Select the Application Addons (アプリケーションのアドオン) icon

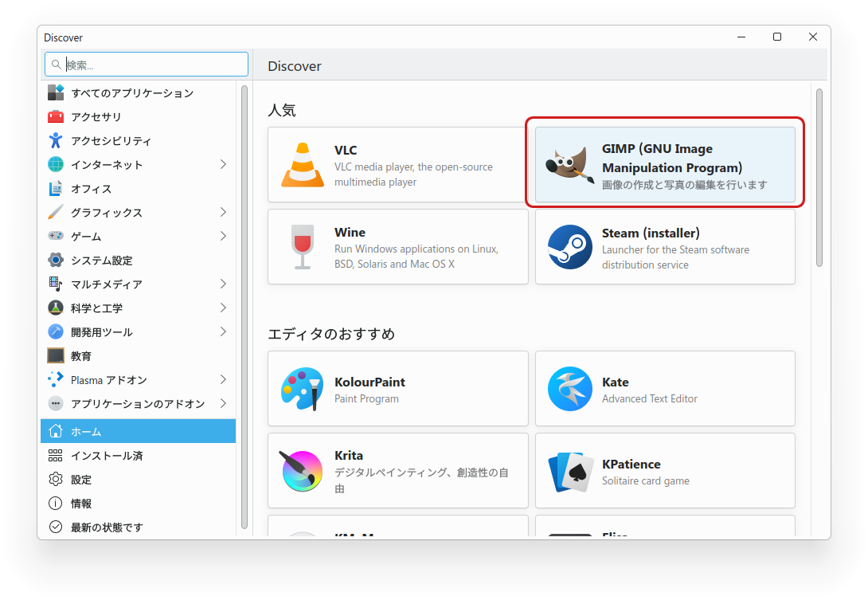56,403
